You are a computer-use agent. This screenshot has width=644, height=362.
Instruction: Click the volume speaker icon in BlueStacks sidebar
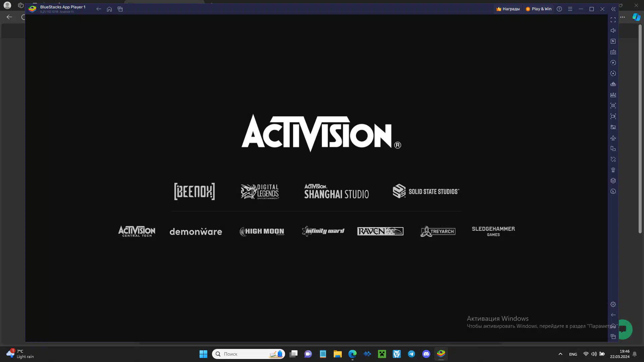pos(613,31)
